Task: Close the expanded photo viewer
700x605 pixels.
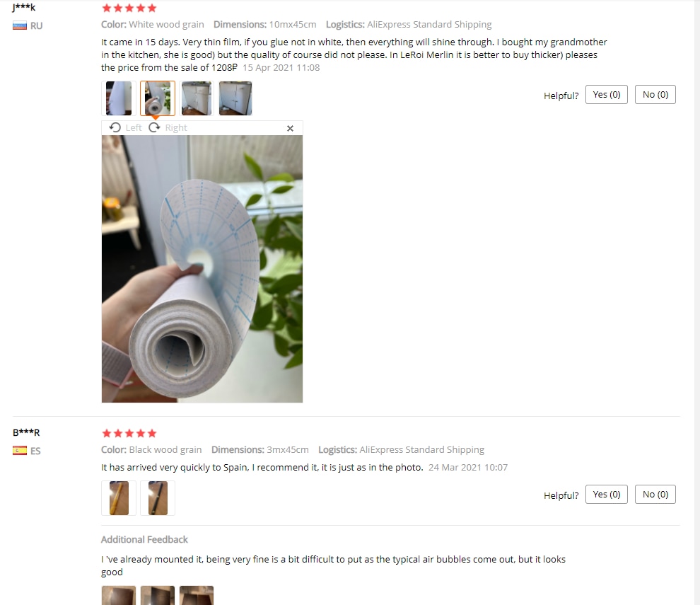Action: pos(290,128)
